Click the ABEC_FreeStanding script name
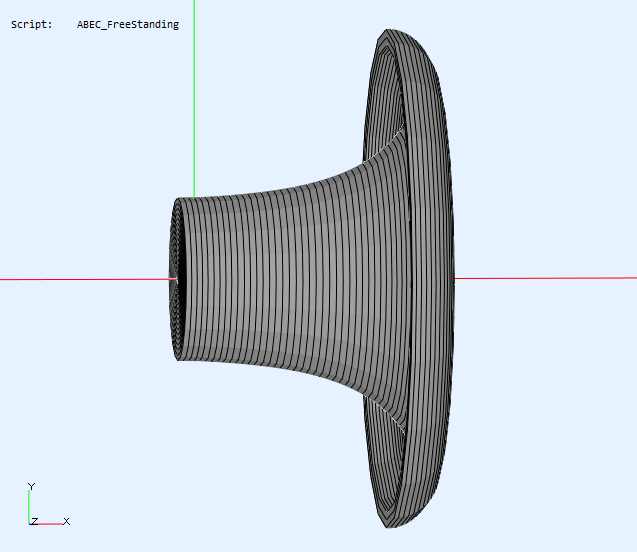 click(x=128, y=25)
